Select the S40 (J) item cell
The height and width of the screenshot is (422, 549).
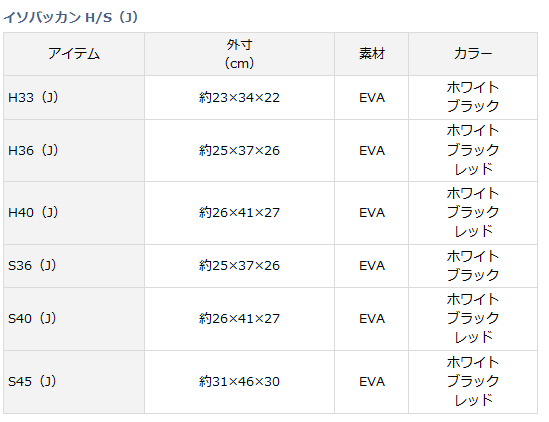click(x=74, y=319)
